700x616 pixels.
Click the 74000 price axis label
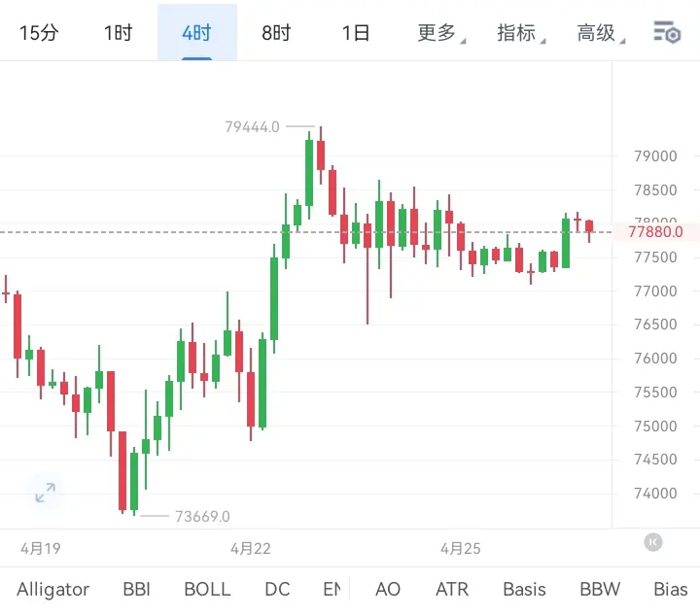coord(655,494)
